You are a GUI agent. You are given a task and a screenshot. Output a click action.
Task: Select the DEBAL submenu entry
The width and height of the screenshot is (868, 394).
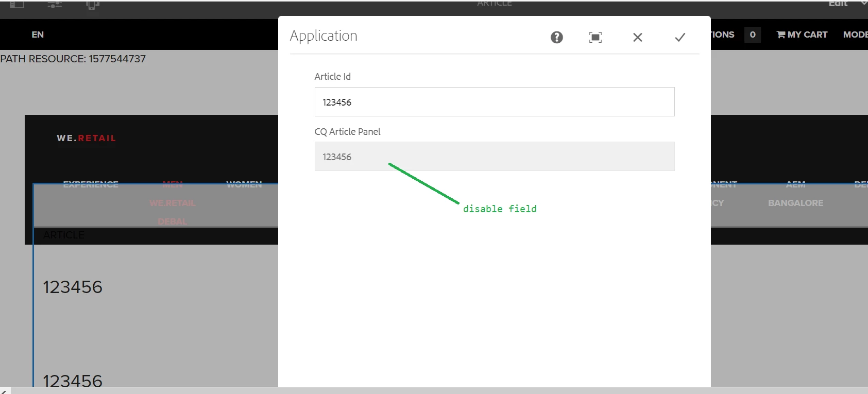click(173, 221)
